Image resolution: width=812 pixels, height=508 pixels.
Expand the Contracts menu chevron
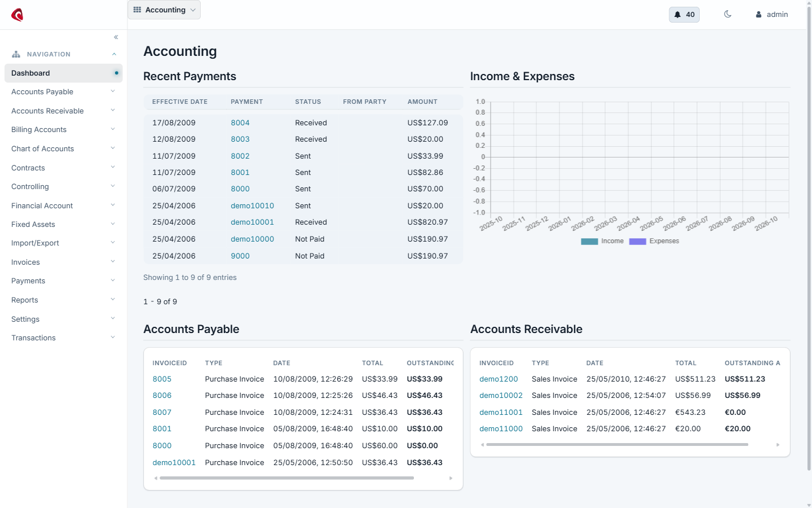(x=113, y=167)
